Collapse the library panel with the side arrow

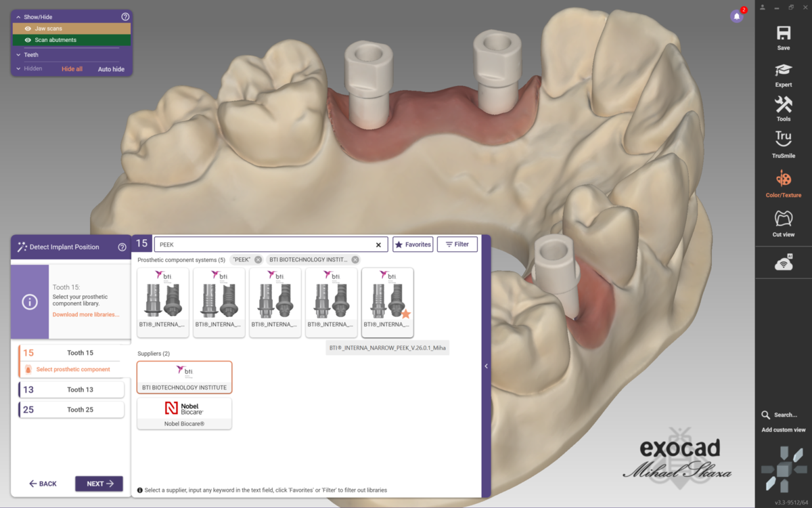click(x=486, y=366)
